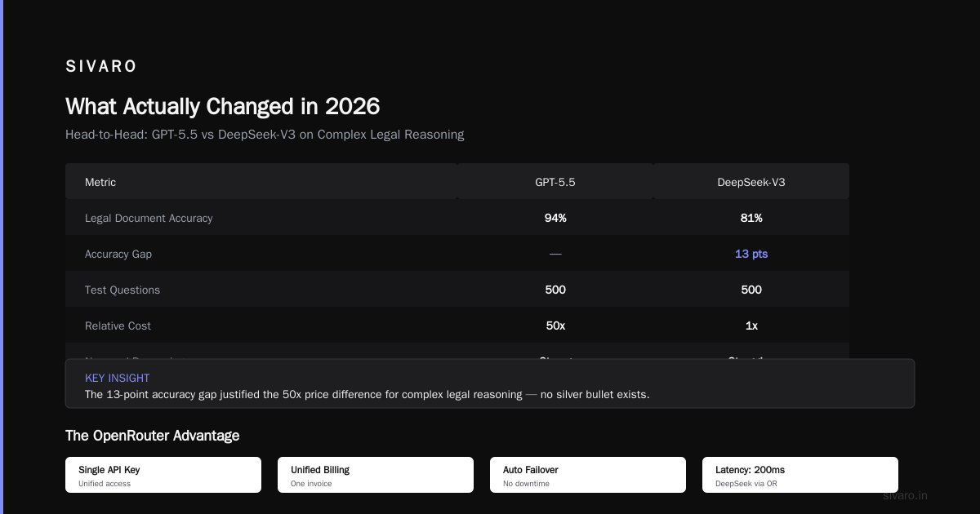Click the Head-to-Head subtitle line

click(x=265, y=135)
